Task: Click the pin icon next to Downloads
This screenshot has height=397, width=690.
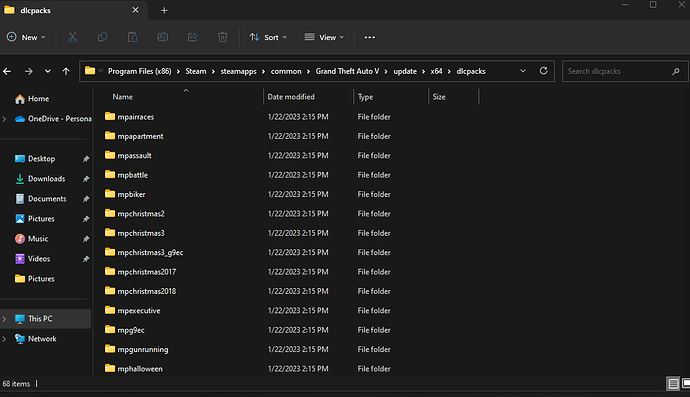Action: click(x=86, y=179)
